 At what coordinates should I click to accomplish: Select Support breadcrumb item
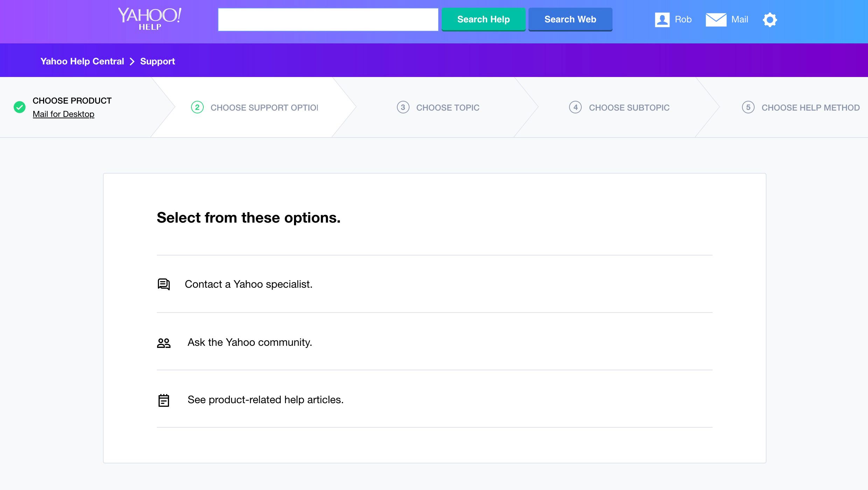point(157,61)
